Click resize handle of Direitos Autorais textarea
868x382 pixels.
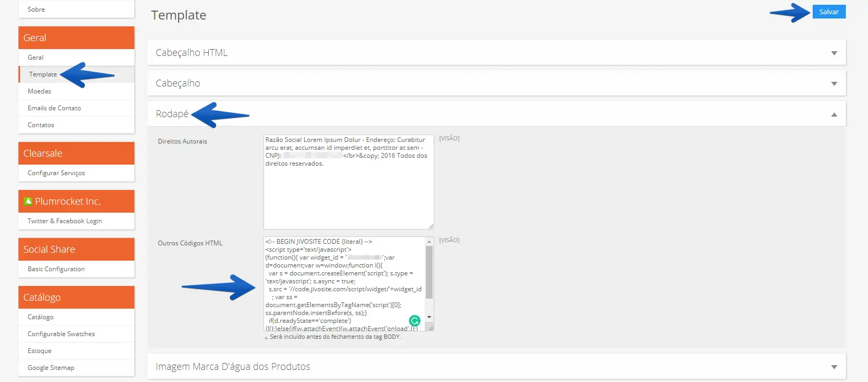pyautogui.click(x=431, y=226)
